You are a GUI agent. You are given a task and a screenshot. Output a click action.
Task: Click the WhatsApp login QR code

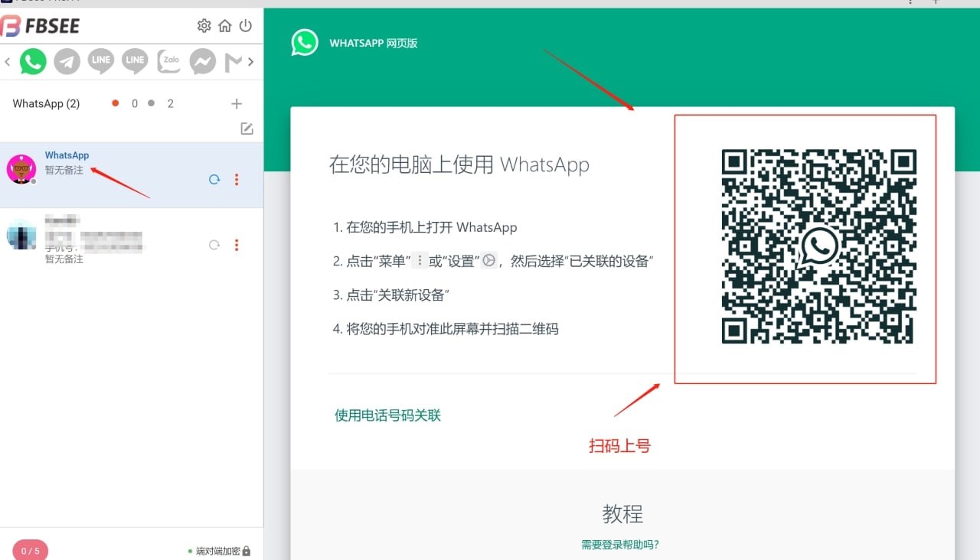(818, 246)
